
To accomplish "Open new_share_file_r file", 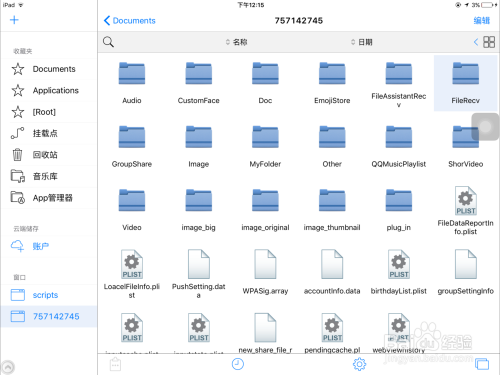I will [x=265, y=333].
